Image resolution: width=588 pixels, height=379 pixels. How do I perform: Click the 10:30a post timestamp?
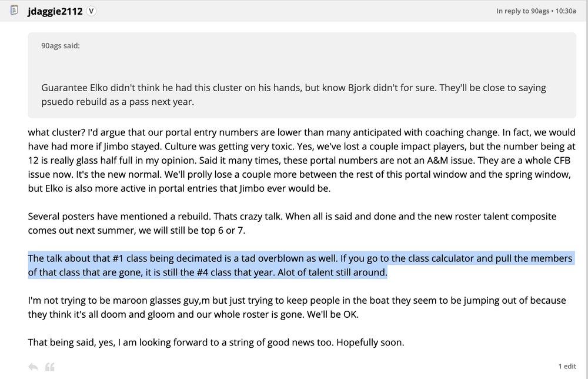[x=566, y=11]
